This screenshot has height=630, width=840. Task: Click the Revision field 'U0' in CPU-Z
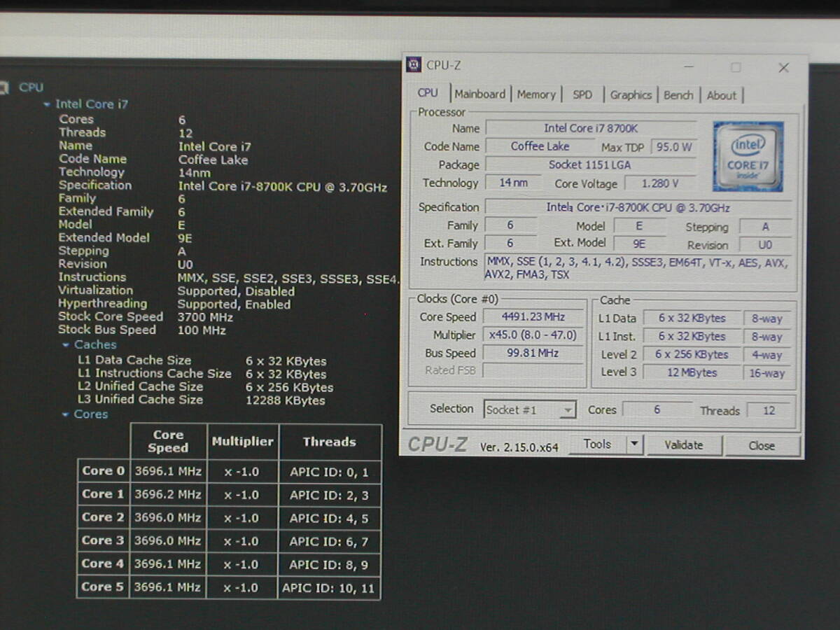click(x=766, y=246)
